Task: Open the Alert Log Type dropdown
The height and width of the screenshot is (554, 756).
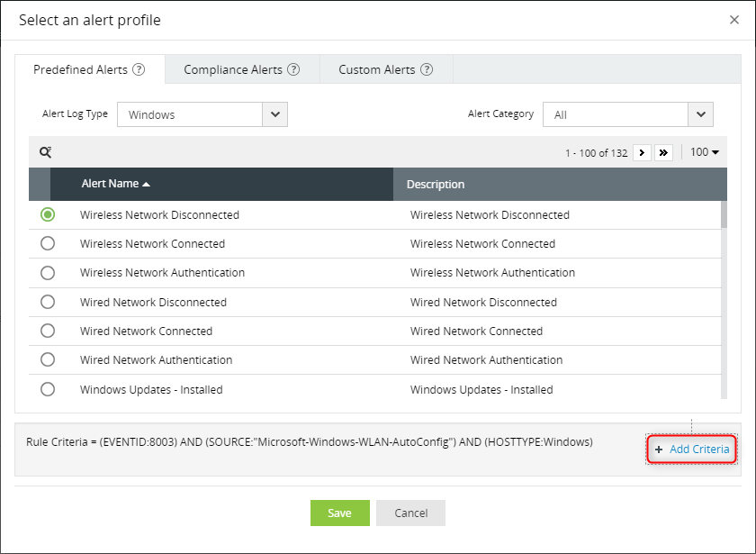Action: click(274, 114)
